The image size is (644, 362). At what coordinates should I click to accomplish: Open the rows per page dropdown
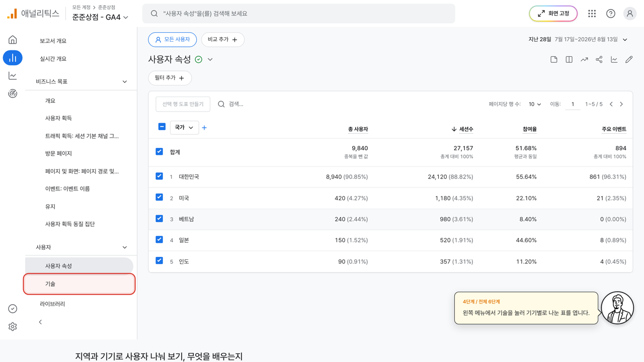click(535, 104)
